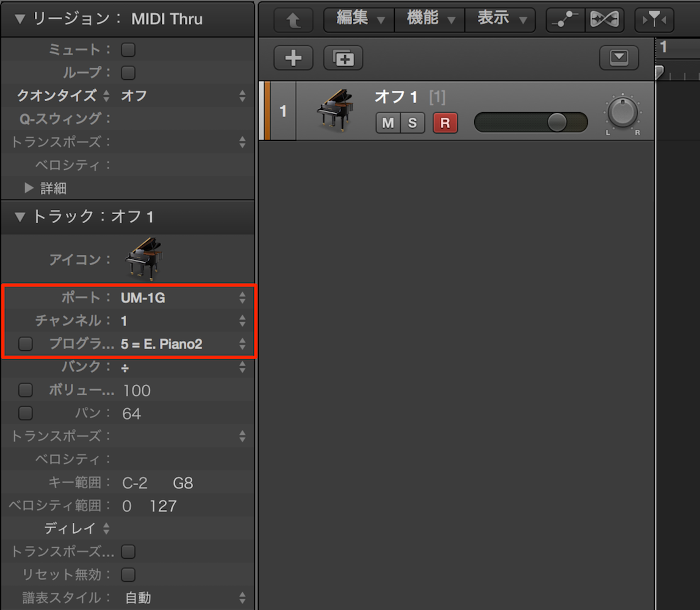700x610 pixels.
Task: Click the キー範囲 high value G8
Action: pyautogui.click(x=183, y=483)
